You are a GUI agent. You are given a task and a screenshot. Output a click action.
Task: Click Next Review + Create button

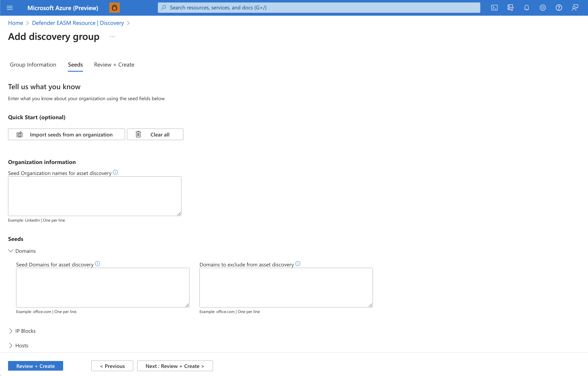[174, 366]
